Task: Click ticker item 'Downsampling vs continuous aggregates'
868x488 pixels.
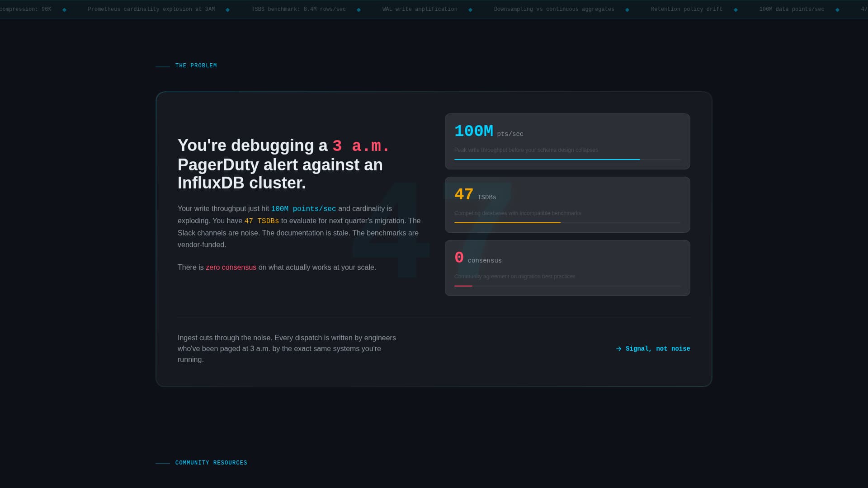Action: click(554, 9)
